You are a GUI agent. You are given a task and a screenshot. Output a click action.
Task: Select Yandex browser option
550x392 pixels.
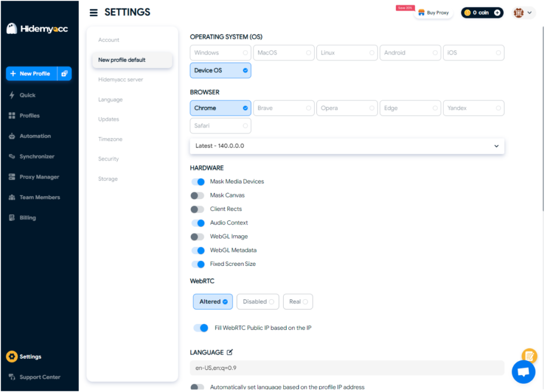tap(474, 108)
